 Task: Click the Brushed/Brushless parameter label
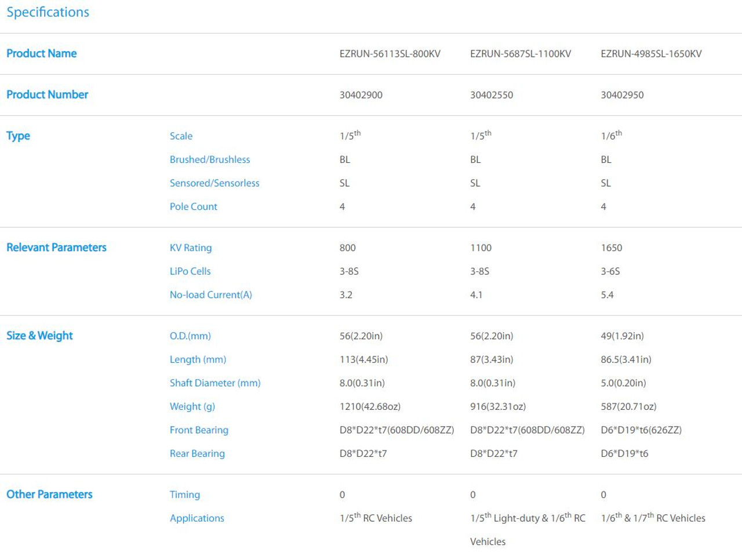[210, 159]
